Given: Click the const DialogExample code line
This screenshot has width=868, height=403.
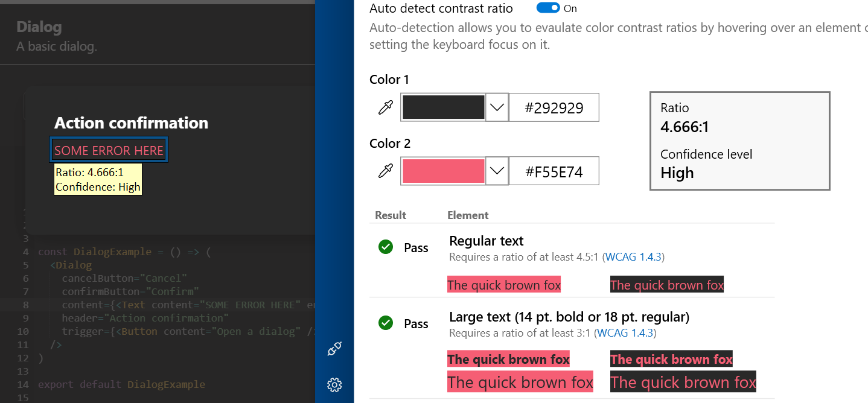Looking at the screenshot, I should 124,252.
